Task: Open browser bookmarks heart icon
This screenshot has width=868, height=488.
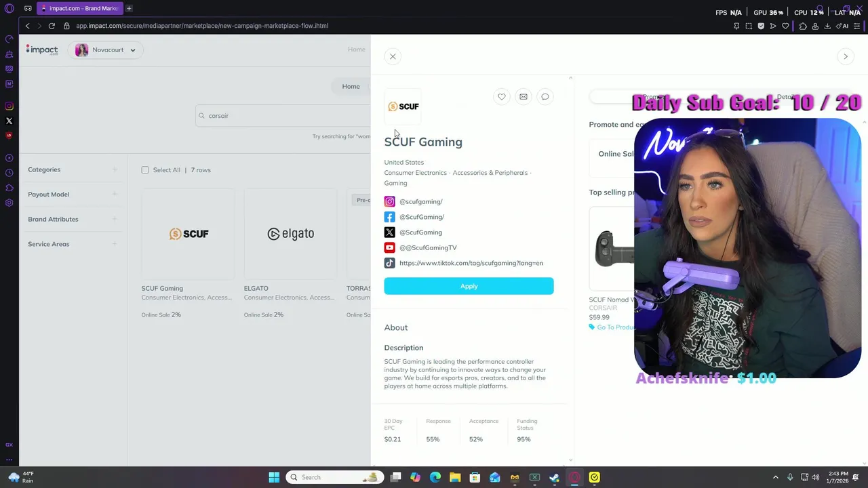Action: point(785,26)
